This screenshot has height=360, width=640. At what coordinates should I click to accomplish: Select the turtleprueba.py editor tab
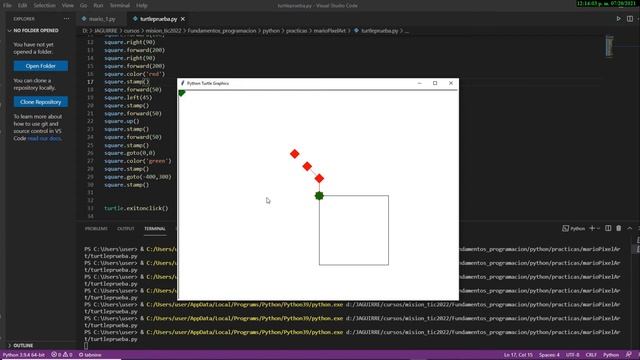(158, 19)
